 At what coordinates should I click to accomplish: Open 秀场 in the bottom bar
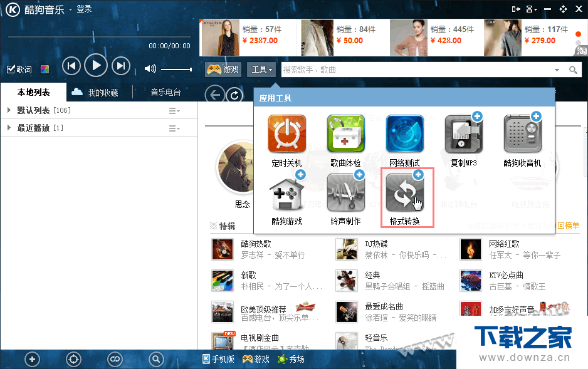[291, 359]
